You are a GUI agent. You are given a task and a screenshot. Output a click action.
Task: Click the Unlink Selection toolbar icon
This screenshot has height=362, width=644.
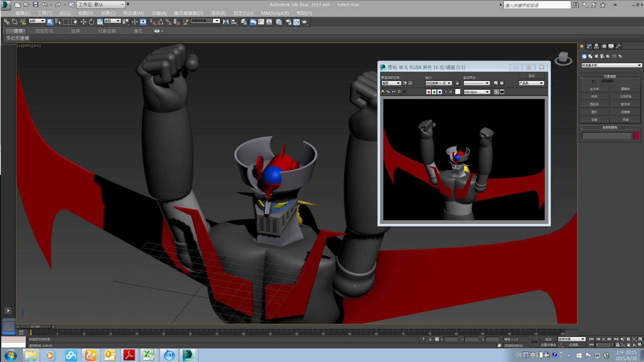click(x=14, y=22)
